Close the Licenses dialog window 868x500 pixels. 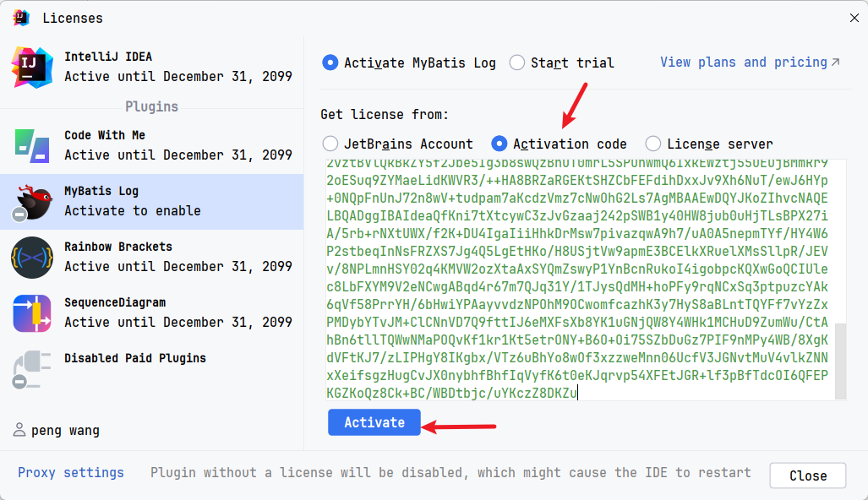point(853,18)
